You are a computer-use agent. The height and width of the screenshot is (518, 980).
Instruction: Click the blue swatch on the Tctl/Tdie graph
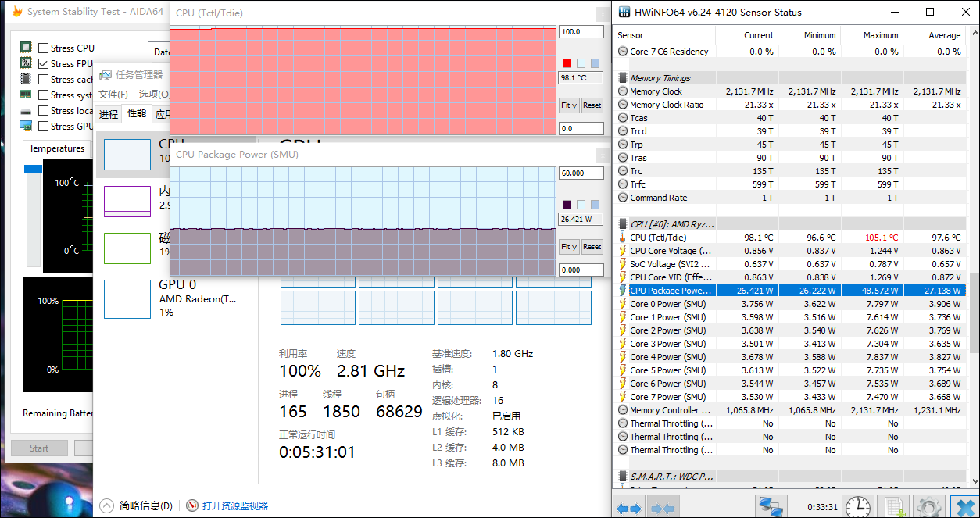596,63
